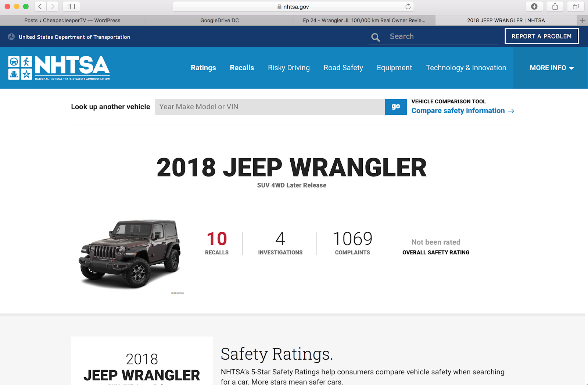
Task: Open the Ratings nav menu
Action: coord(203,68)
